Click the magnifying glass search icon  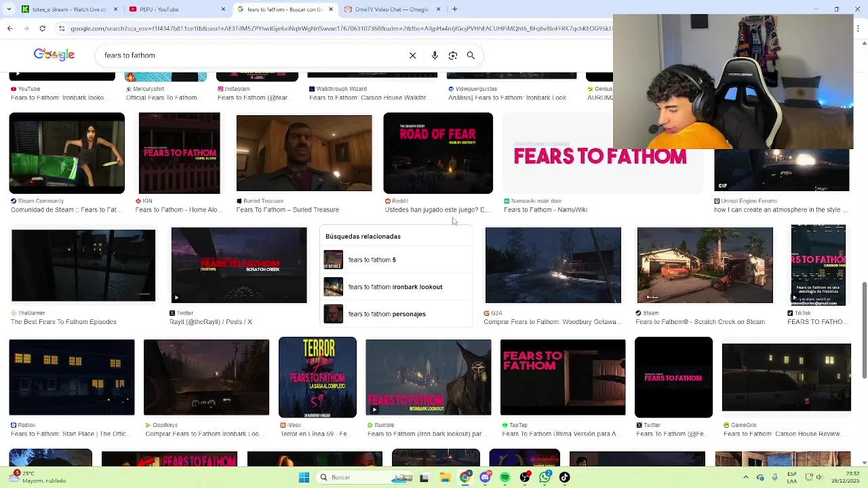tap(471, 56)
